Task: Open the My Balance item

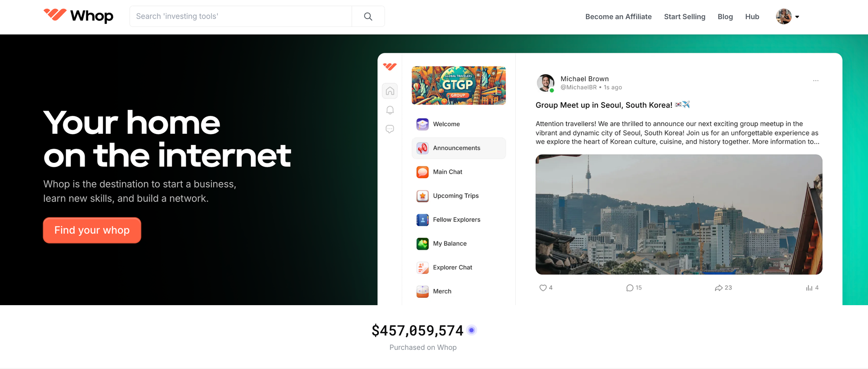Action: click(459, 244)
